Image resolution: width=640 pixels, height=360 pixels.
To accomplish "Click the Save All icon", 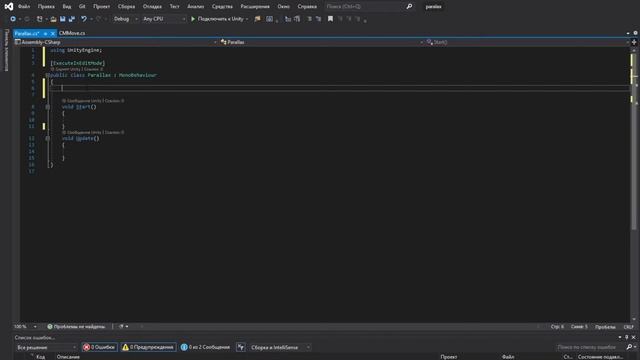I will [x=72, y=19].
